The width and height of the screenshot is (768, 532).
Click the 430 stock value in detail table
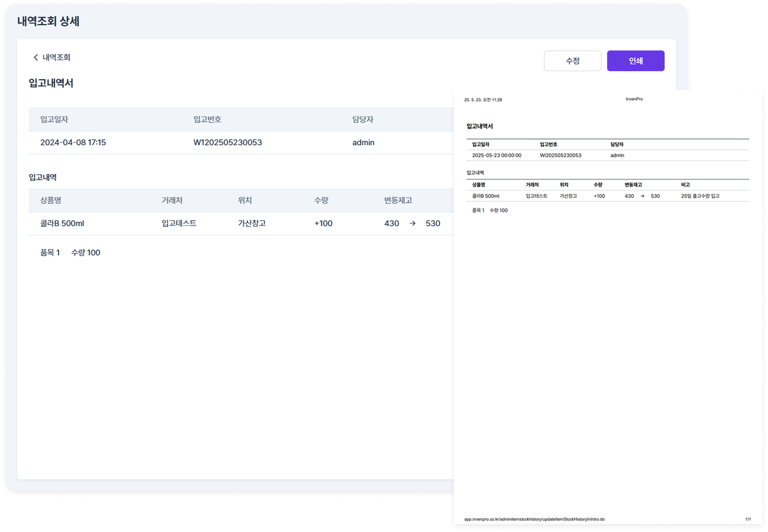[392, 223]
